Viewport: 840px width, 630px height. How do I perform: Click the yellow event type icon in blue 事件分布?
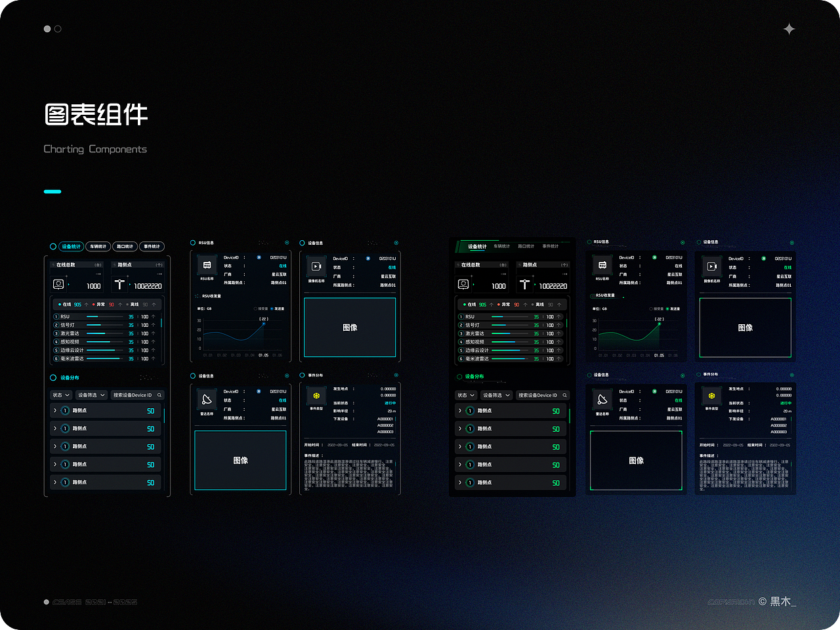[x=316, y=396]
